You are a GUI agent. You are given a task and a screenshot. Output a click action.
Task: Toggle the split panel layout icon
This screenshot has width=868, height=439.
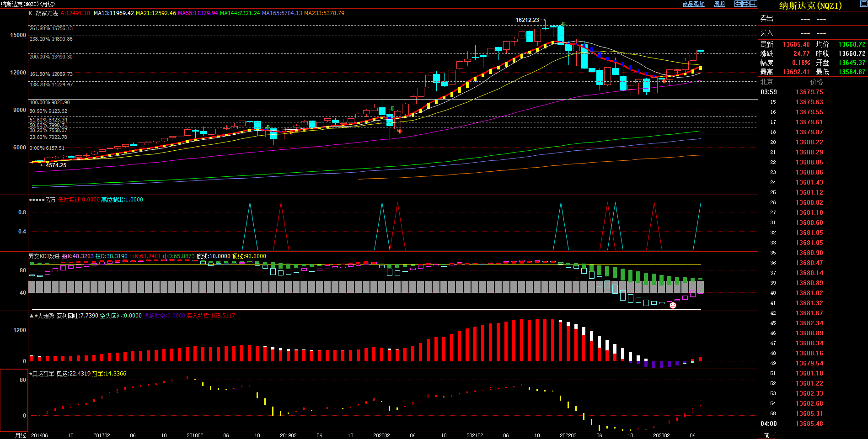click(x=753, y=4)
